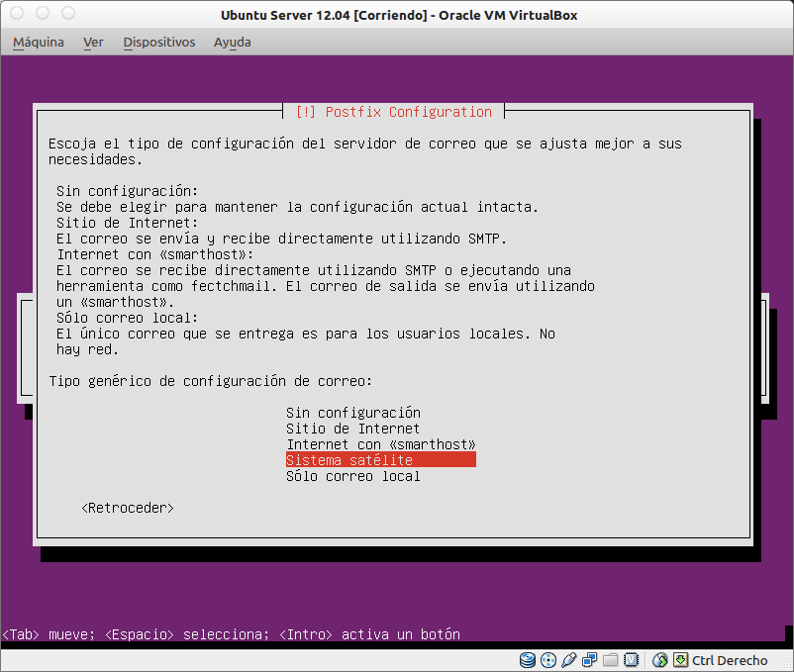Image resolution: width=794 pixels, height=672 pixels.
Task: Open the optical drives status icon
Action: [x=547, y=660]
